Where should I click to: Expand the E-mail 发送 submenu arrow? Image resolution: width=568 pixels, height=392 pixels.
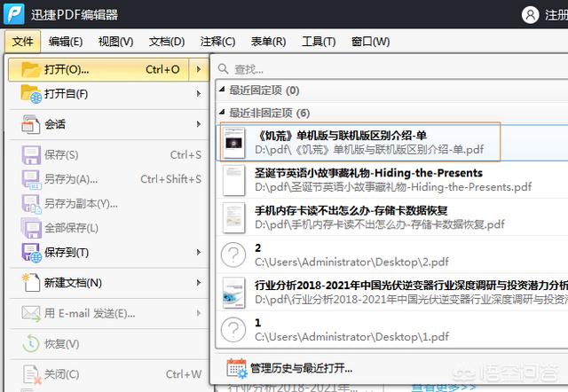199,313
